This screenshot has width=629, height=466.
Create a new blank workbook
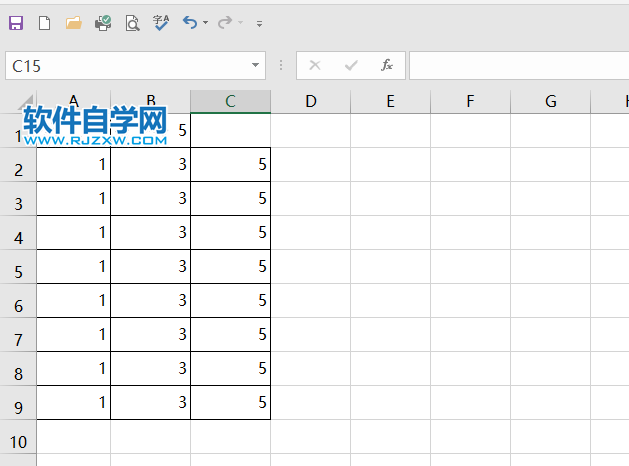click(45, 23)
